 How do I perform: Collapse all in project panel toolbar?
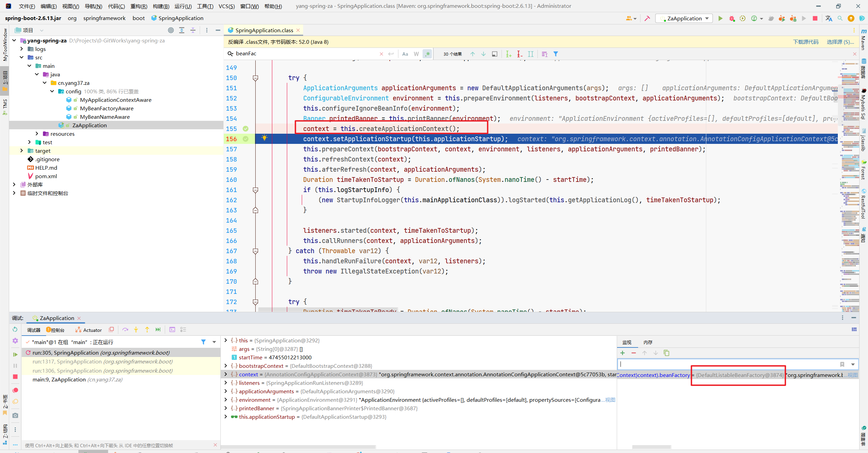pos(193,30)
